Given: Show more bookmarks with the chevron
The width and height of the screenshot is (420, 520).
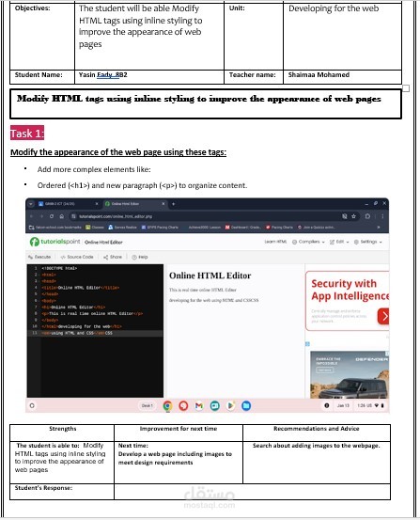Looking at the screenshot, I should tap(379, 228).
